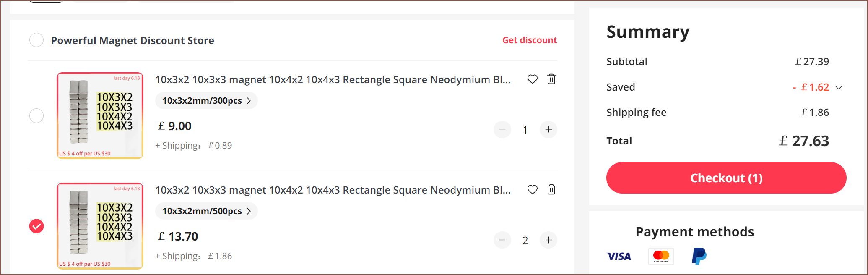Expand the Saved discount details

coord(839,87)
